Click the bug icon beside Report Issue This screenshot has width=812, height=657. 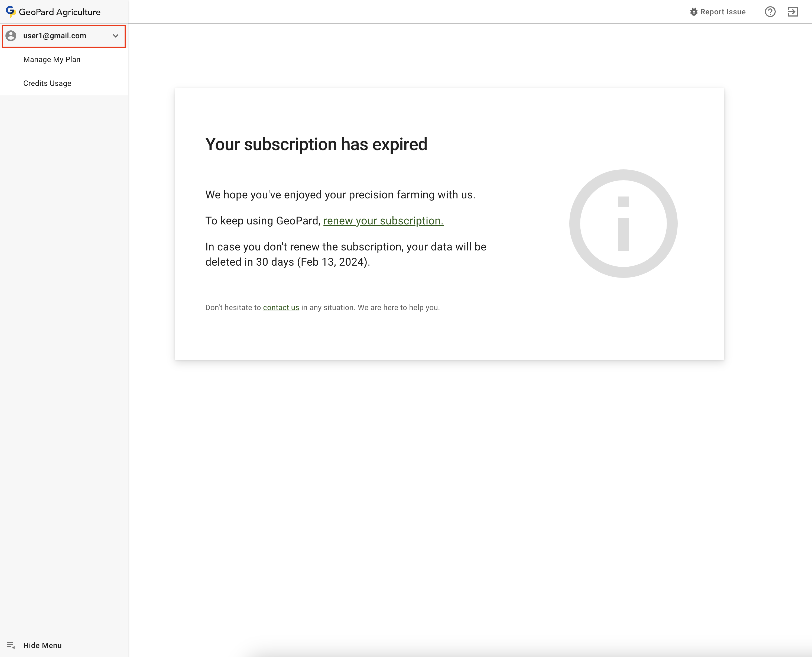coord(693,12)
